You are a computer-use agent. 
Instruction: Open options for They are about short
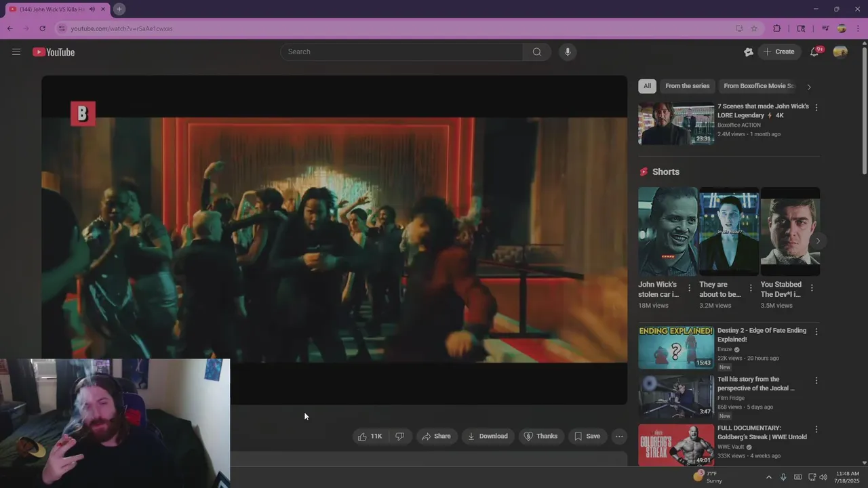(751, 288)
